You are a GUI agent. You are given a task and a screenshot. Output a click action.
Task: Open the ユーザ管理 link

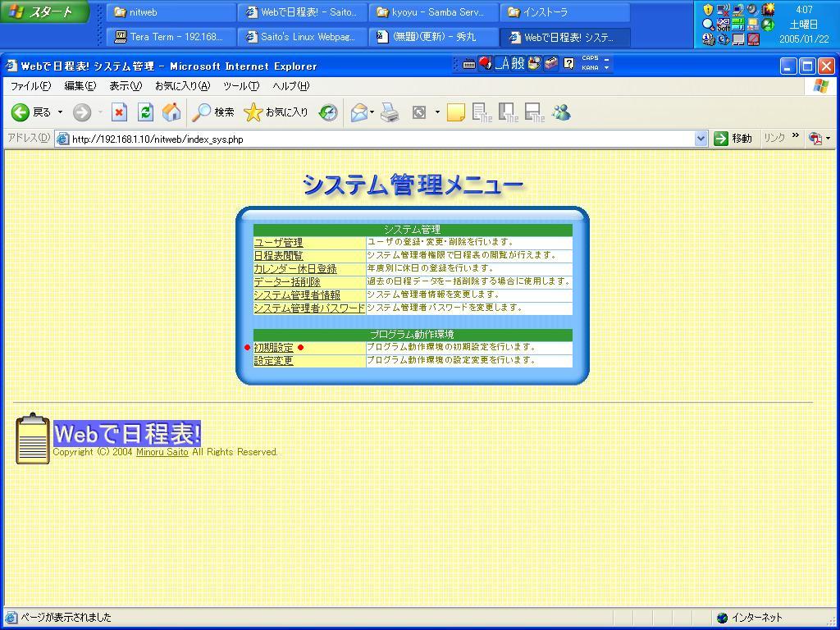coord(278,243)
